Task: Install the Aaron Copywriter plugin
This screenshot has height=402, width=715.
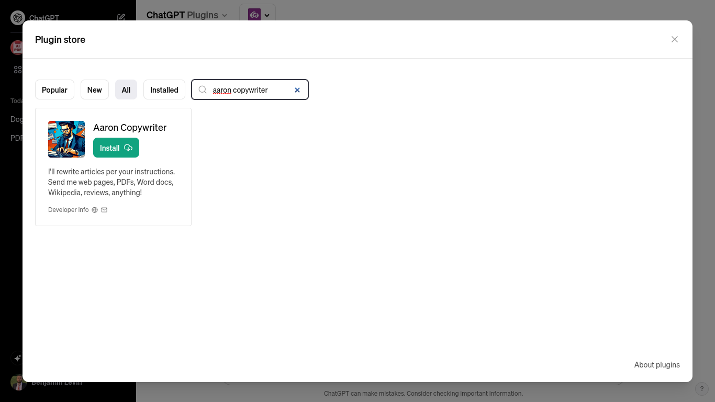Action: (x=116, y=148)
